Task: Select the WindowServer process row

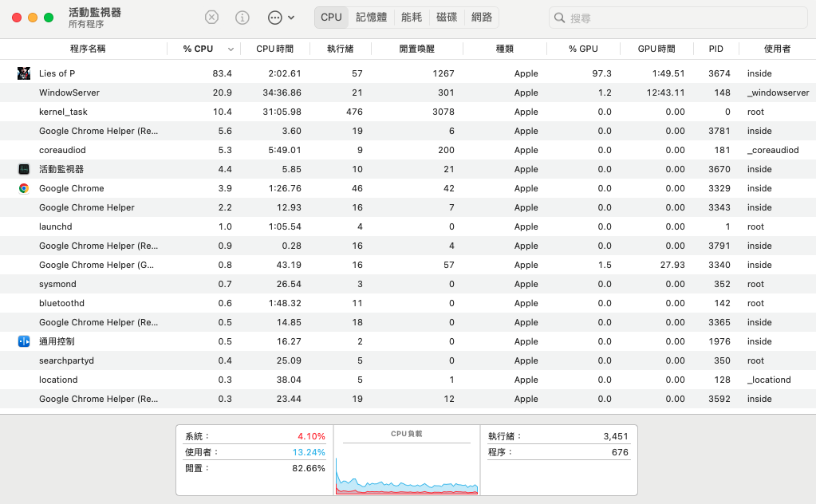Action: click(x=408, y=93)
